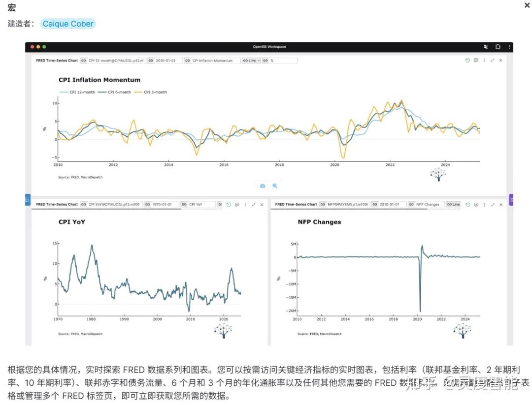Open the three-dot options menu on the CPI YoY widget

(245, 204)
